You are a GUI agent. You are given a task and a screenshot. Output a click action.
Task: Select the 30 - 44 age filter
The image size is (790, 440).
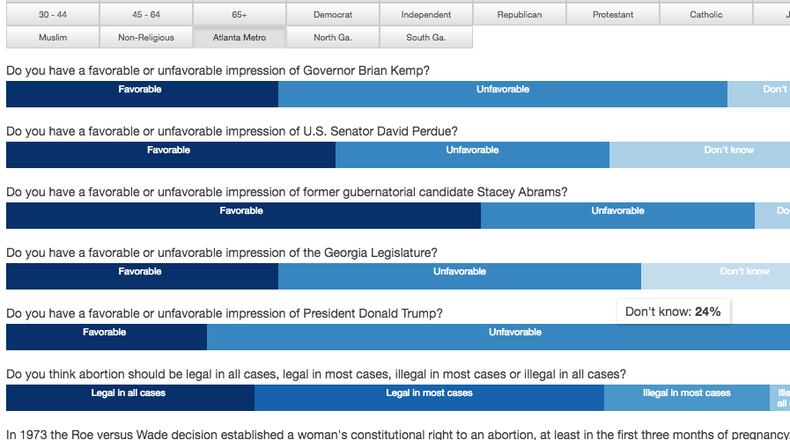coord(52,15)
